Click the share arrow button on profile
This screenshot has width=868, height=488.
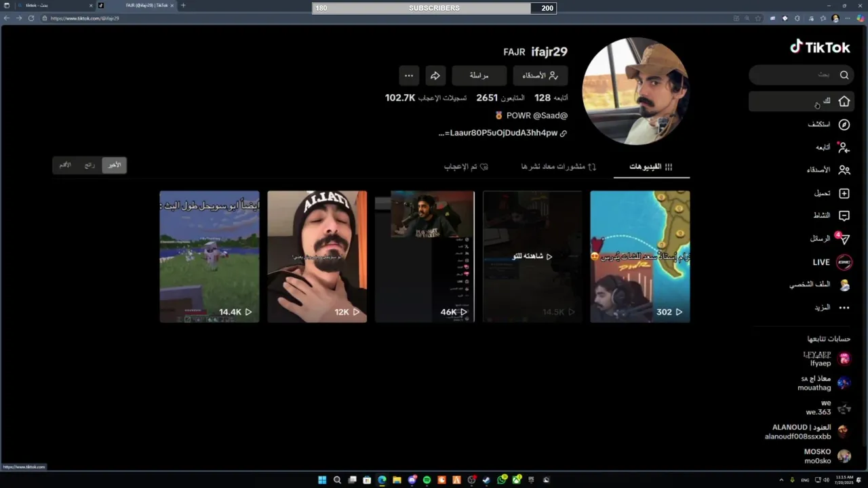(x=435, y=75)
